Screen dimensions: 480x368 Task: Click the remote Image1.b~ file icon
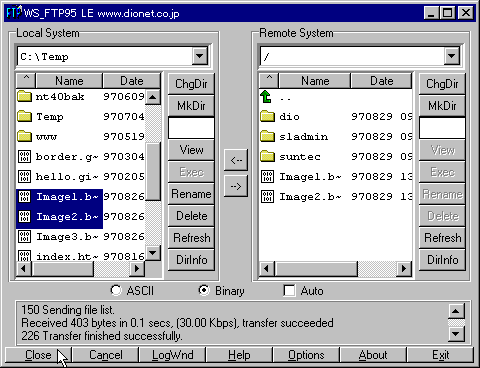267,177
